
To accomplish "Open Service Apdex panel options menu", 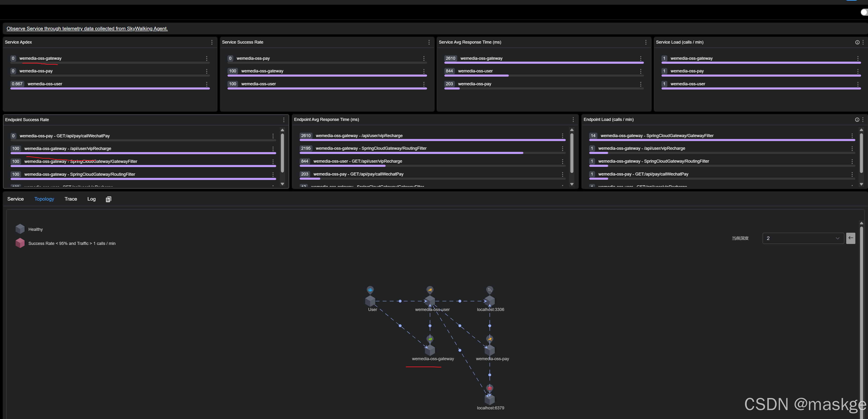I will (212, 42).
